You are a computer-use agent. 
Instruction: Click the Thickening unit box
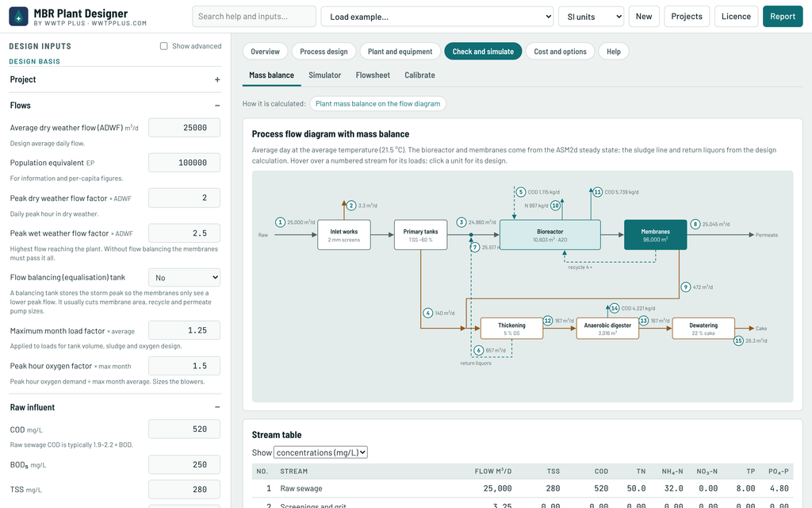[x=511, y=329]
